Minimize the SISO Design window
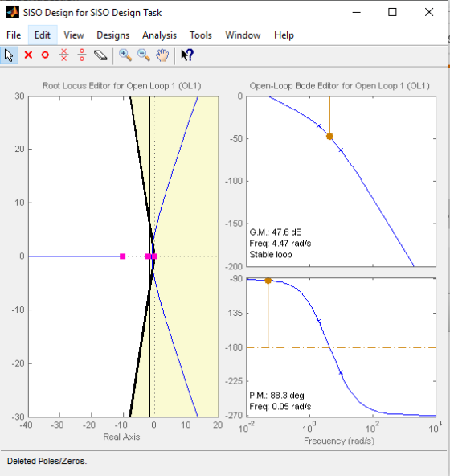The height and width of the screenshot is (476, 450). pyautogui.click(x=357, y=12)
